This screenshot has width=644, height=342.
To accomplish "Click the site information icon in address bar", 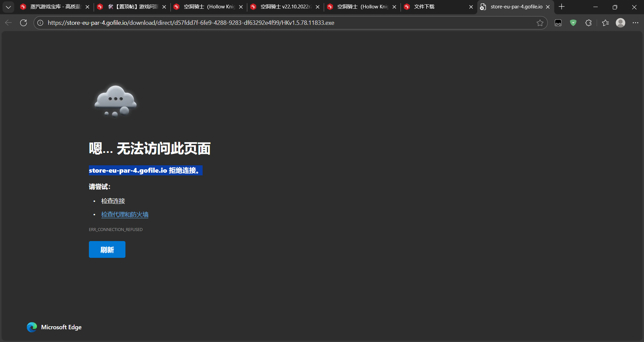I will pyautogui.click(x=40, y=23).
